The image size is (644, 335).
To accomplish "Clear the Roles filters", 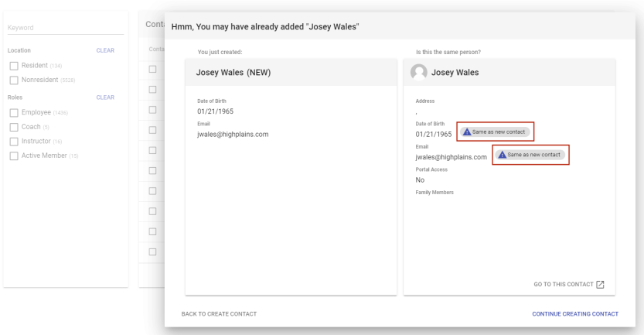I will [x=104, y=97].
